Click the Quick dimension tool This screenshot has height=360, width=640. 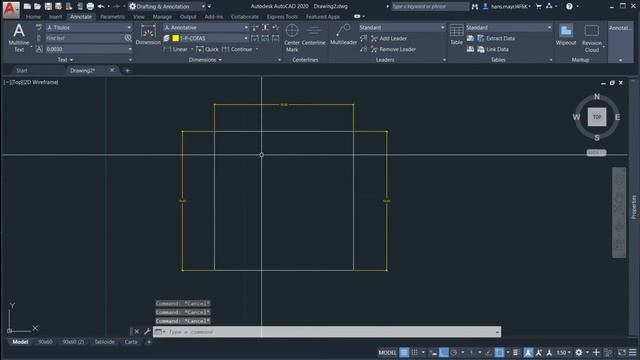coord(207,49)
